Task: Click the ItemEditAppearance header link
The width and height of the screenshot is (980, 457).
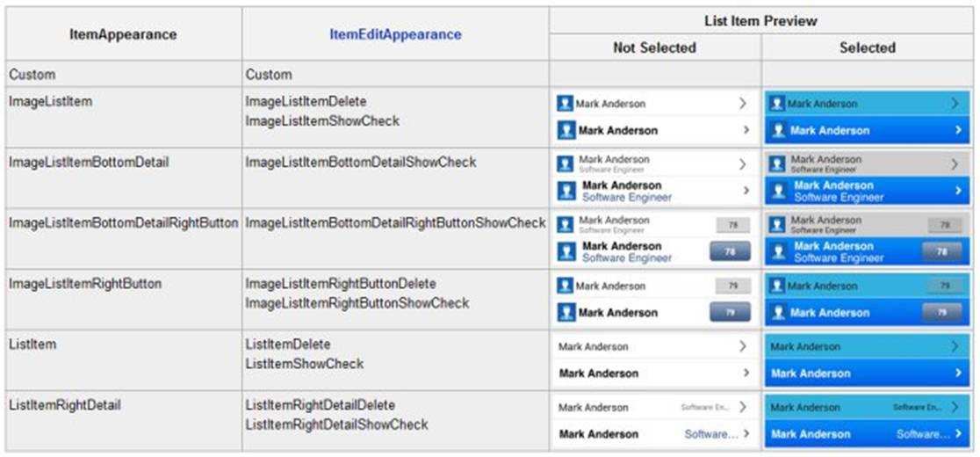Action: (395, 34)
